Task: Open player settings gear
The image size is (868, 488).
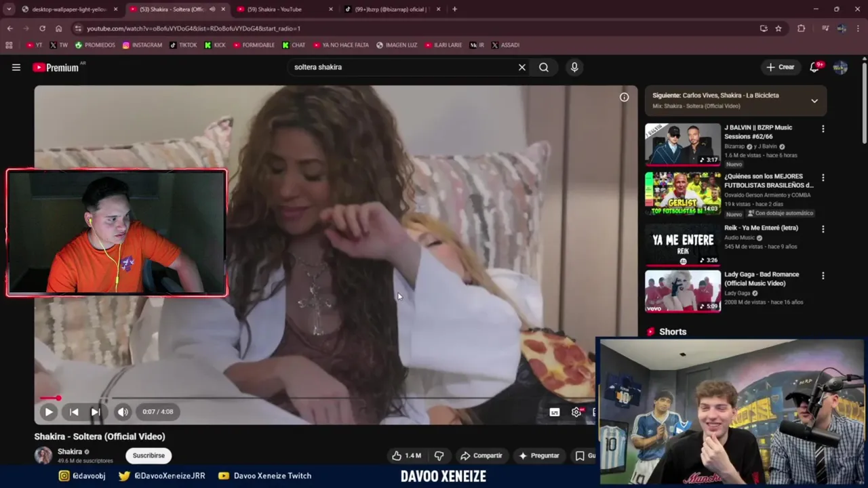Action: pos(576,412)
